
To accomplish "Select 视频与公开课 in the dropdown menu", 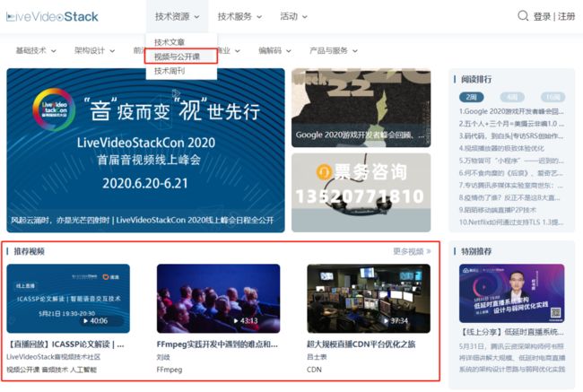I will [x=177, y=57].
